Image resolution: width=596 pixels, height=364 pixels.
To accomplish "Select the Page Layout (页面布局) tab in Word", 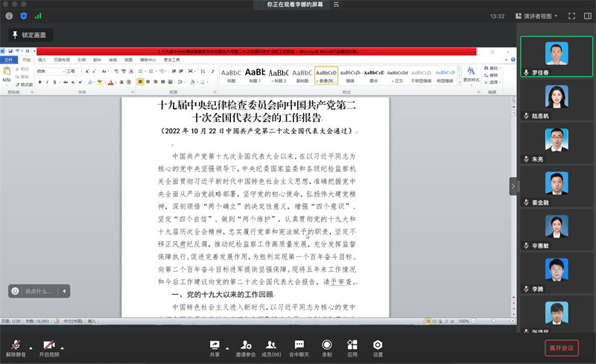I will [62, 60].
